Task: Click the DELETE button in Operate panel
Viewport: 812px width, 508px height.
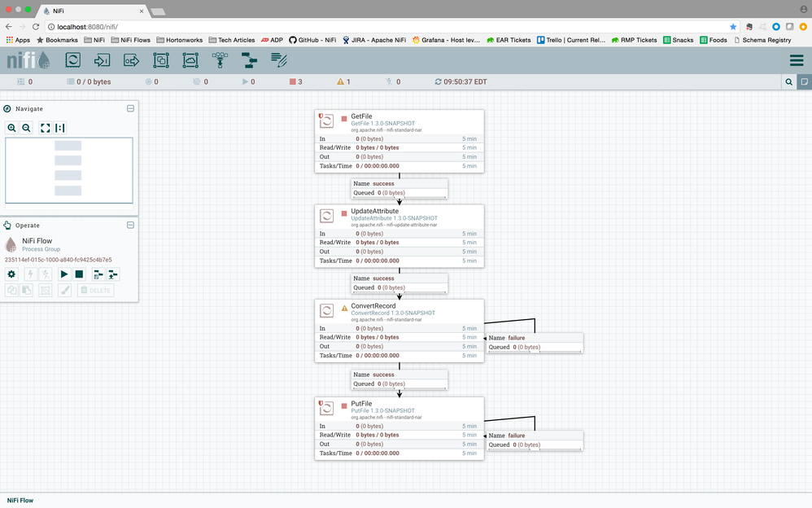Action: tap(96, 291)
